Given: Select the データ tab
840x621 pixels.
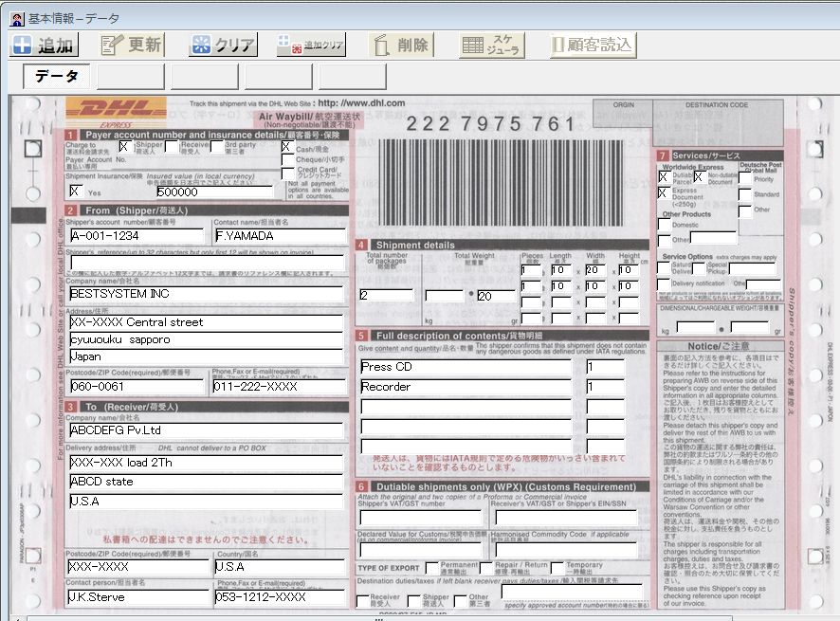Looking at the screenshot, I should (x=57, y=77).
